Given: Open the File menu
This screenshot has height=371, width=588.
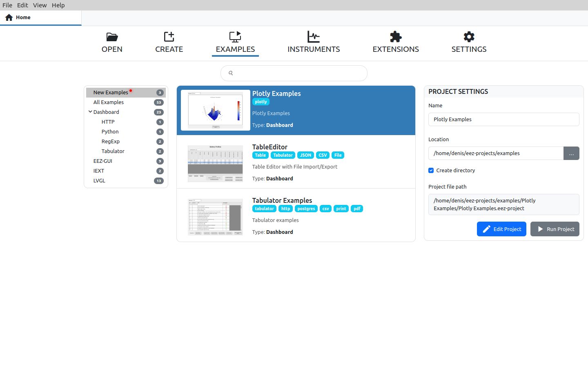Looking at the screenshot, I should (7, 5).
